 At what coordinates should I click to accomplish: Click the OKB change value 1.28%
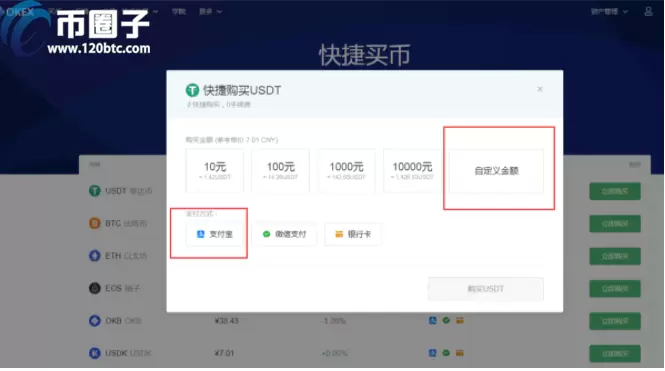click(334, 321)
